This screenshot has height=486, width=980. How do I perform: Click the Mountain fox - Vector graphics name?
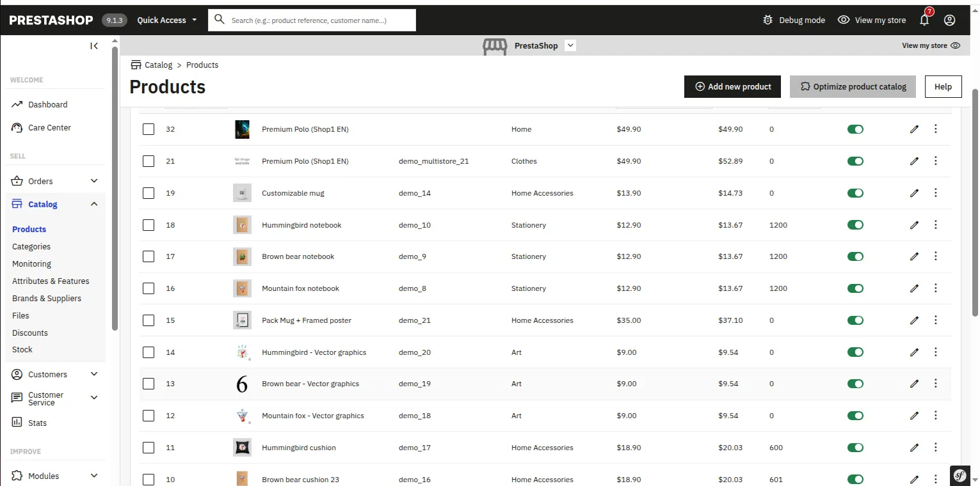pyautogui.click(x=313, y=416)
